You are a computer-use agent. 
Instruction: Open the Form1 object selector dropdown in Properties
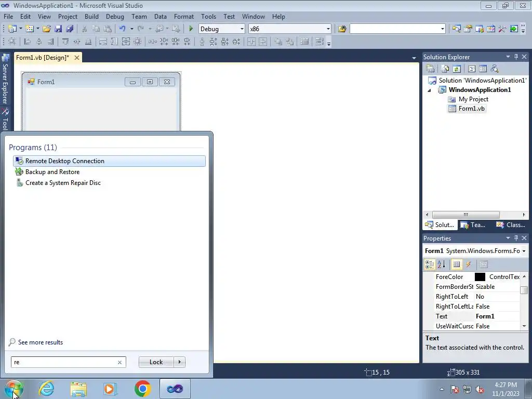tap(524, 251)
